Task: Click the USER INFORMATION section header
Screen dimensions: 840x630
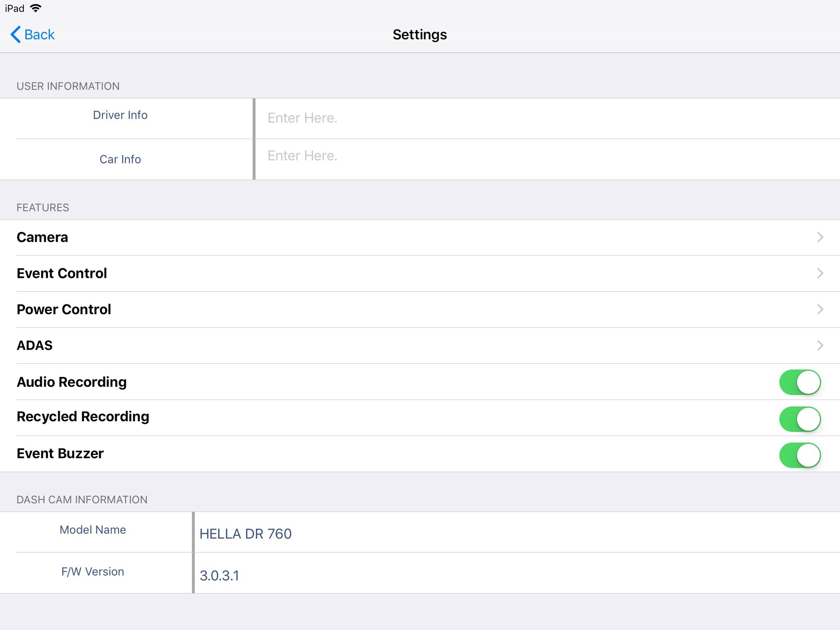Action: 68,86
